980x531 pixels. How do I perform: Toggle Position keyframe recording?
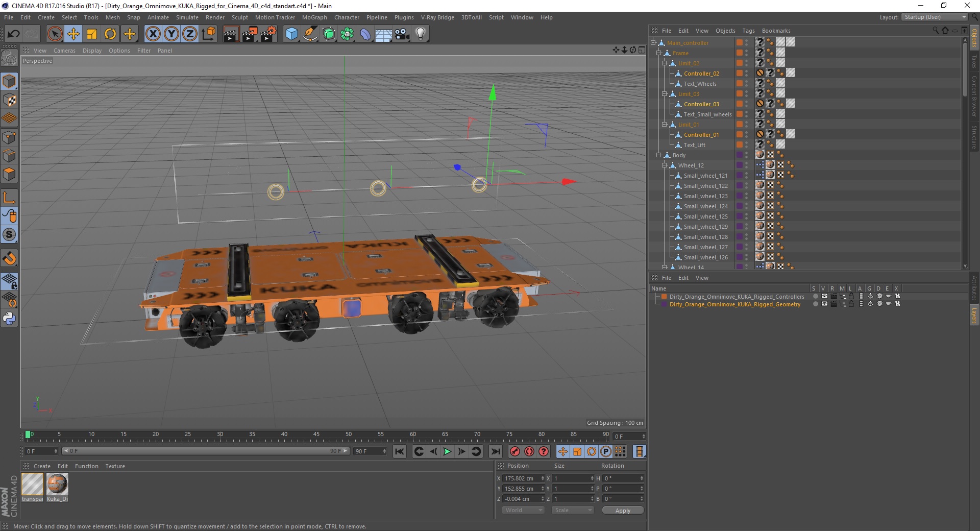563,451
